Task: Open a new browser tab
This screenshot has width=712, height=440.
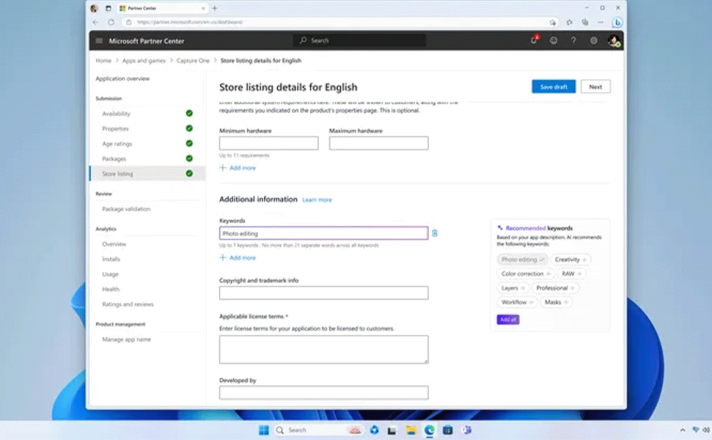Action: click(215, 8)
